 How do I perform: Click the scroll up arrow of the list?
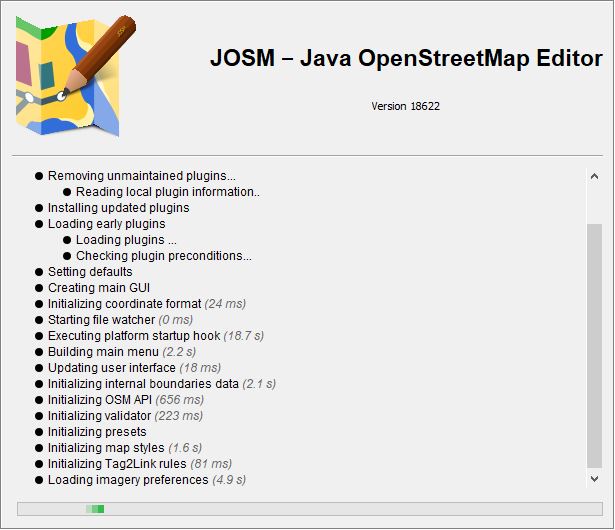(x=594, y=176)
